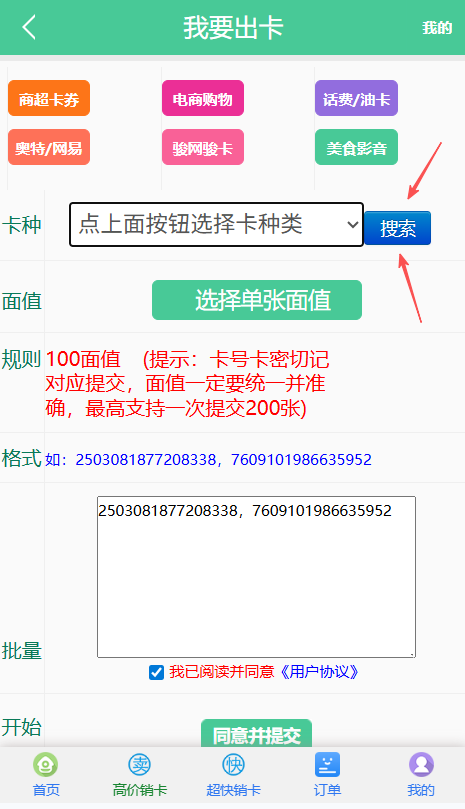Viewport: 465px width, 809px height.
Task: Select the 电商购物 category
Action: [203, 98]
